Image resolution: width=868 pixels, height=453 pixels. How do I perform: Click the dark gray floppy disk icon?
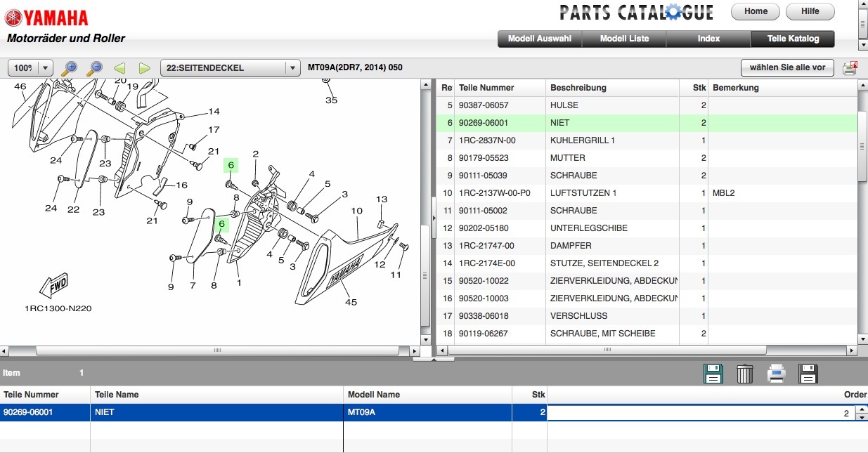(808, 374)
